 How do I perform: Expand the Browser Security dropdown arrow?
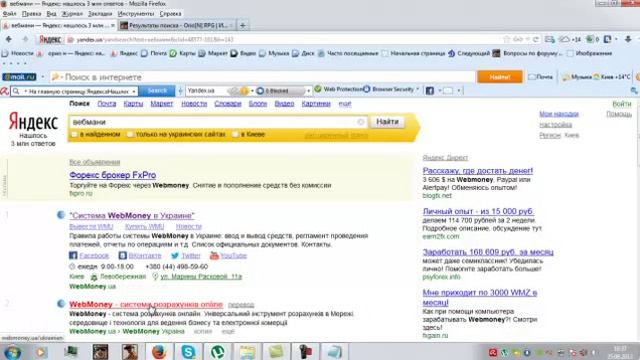point(418,89)
